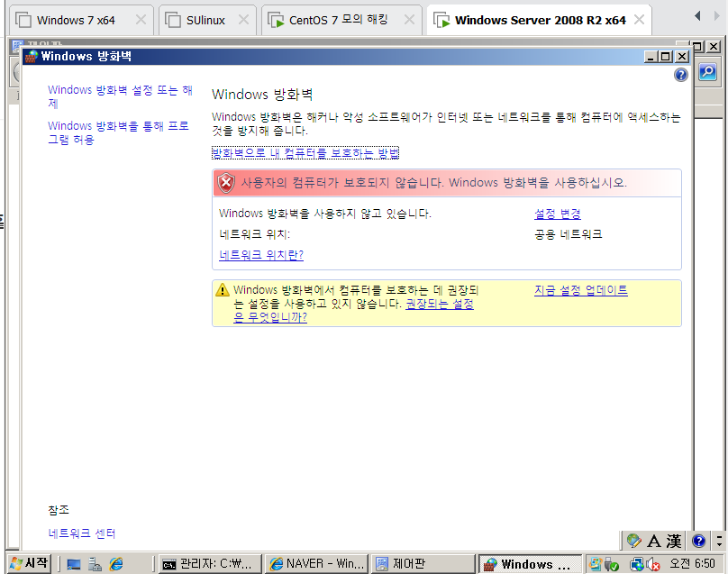Close the Control Panel window behind
728x574 pixels.
(x=714, y=47)
